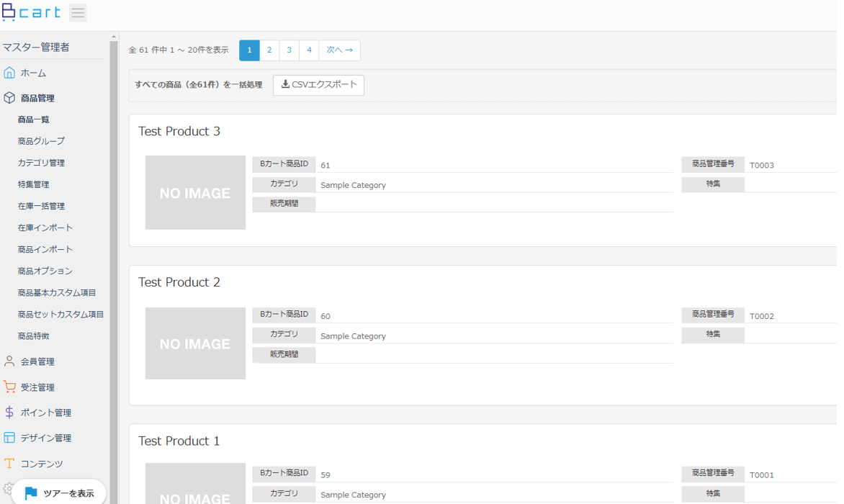
Task: Click 次へ next page link
Action: (340, 50)
